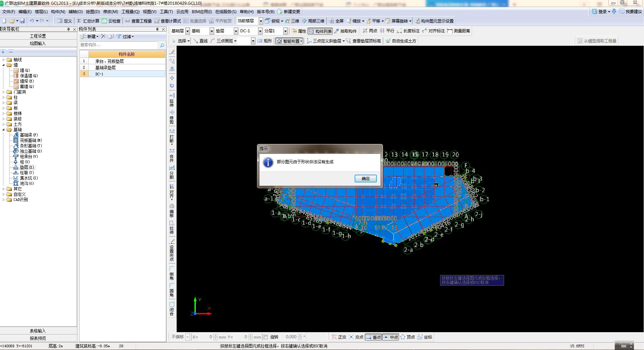Open the file folder icon
The width and height of the screenshot is (644, 350).
[12, 21]
